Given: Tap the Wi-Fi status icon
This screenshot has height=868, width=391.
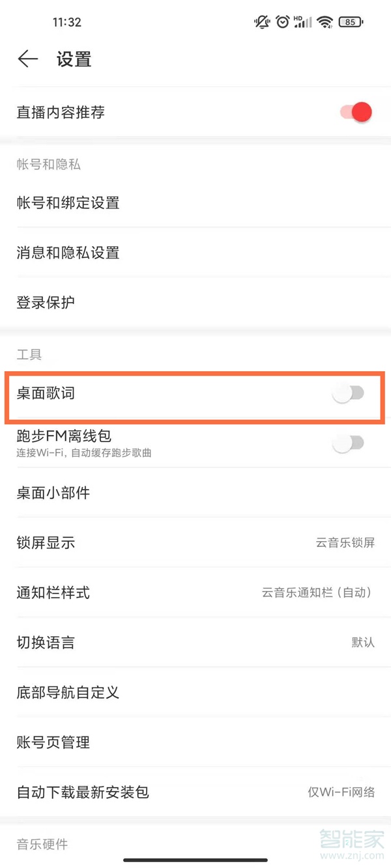Looking at the screenshot, I should pyautogui.click(x=325, y=22).
